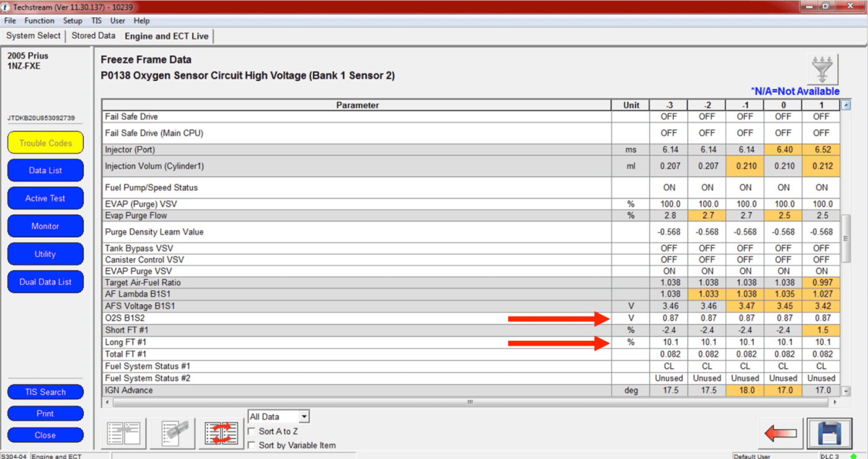Click the table scroll up arrow

pyautogui.click(x=846, y=105)
